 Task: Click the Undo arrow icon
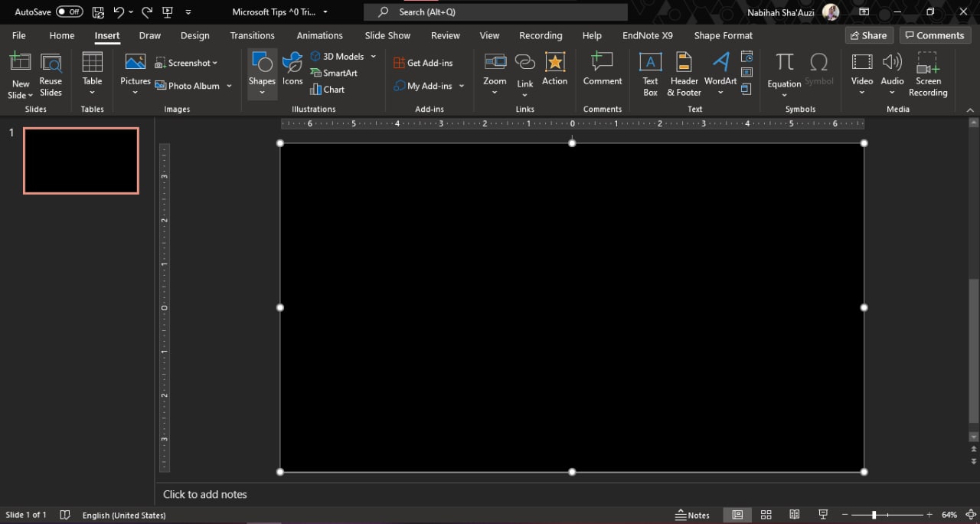pos(119,12)
